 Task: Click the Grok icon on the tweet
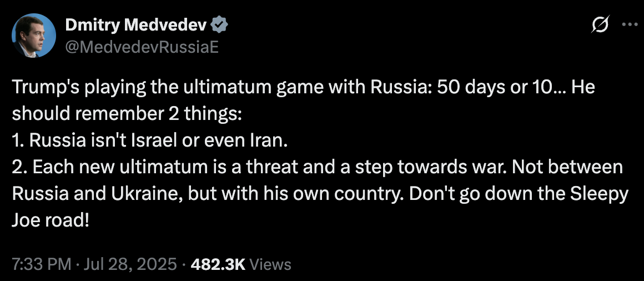[601, 24]
